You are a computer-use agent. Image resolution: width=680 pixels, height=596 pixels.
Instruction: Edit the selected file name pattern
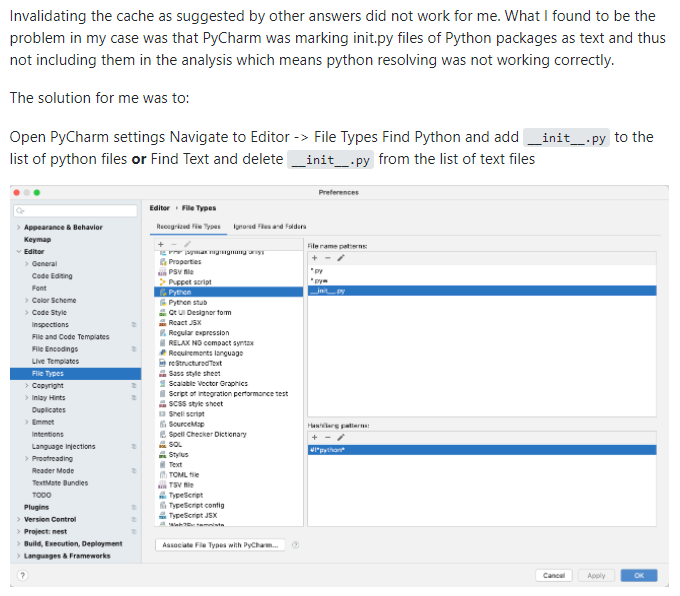(341, 258)
